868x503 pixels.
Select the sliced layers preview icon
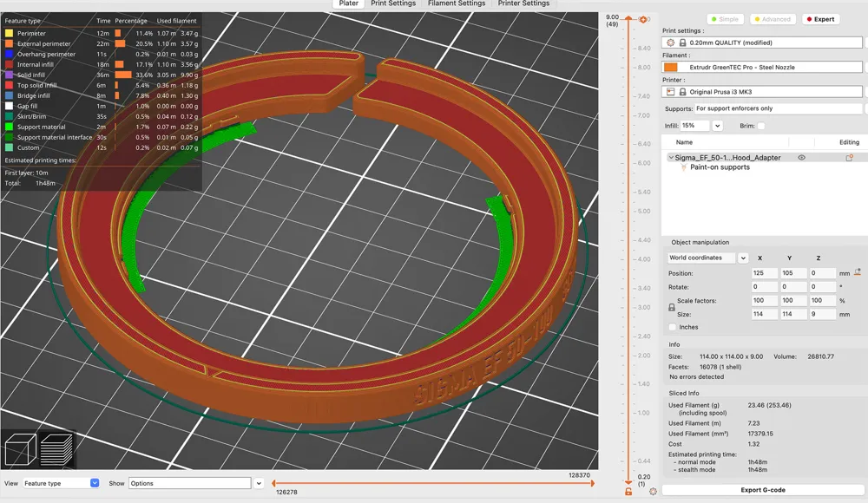[56, 448]
